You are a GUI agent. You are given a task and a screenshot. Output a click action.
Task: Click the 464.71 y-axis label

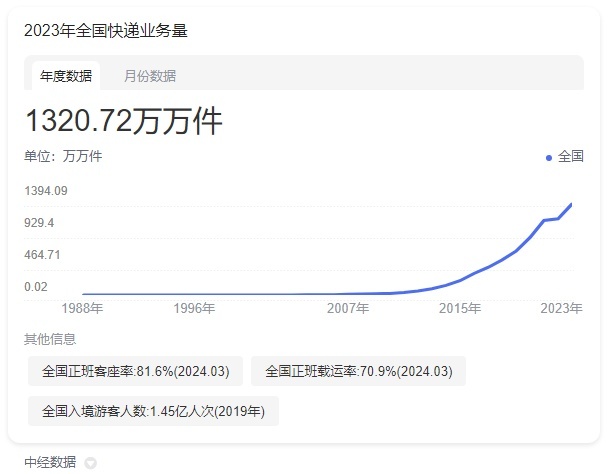[42, 255]
